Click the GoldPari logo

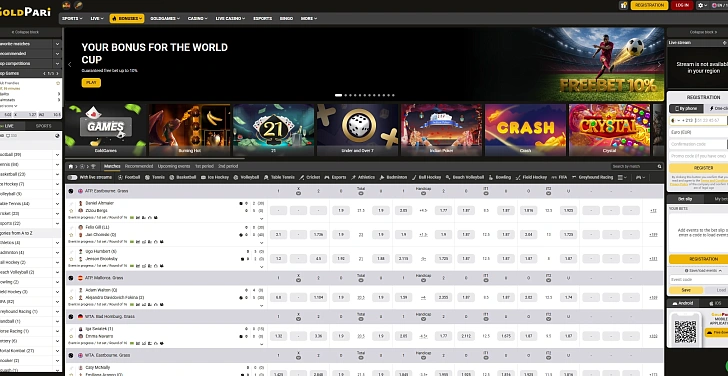pos(25,12)
